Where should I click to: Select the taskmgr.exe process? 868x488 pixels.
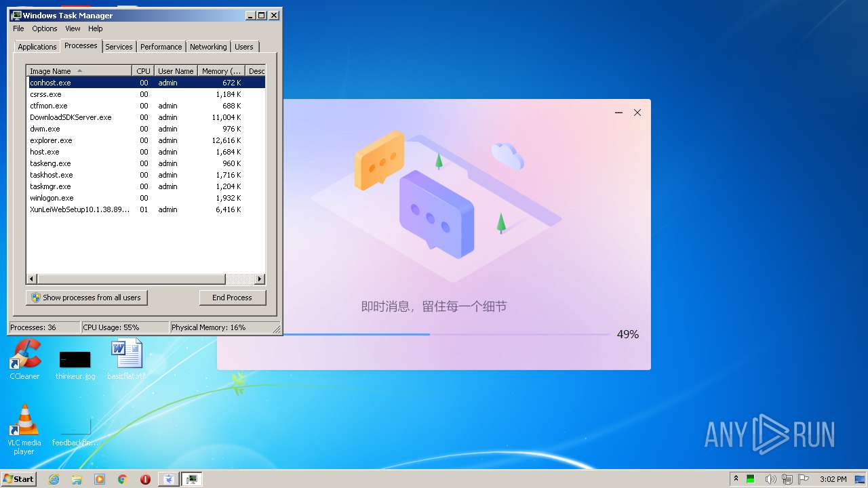point(146,186)
